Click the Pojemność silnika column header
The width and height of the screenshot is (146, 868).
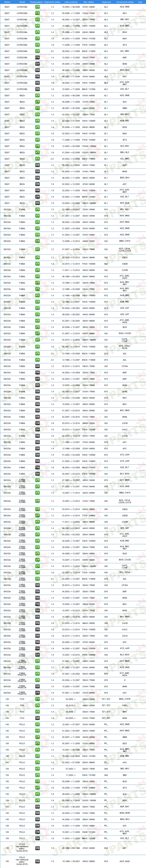tap(52, 2)
